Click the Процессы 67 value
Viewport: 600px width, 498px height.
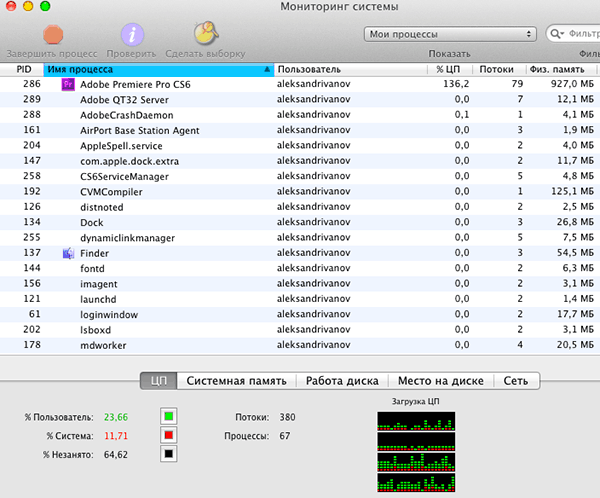[285, 436]
